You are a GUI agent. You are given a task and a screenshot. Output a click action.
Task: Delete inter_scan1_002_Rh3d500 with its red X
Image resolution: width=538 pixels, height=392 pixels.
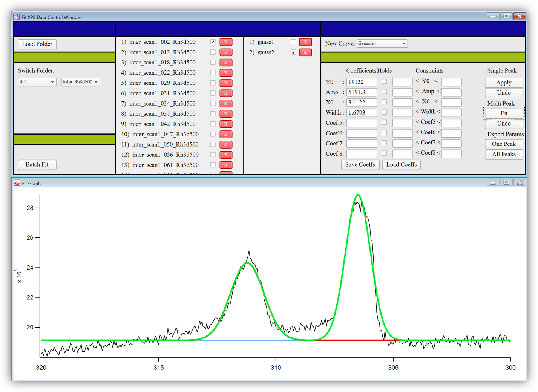[x=225, y=42]
